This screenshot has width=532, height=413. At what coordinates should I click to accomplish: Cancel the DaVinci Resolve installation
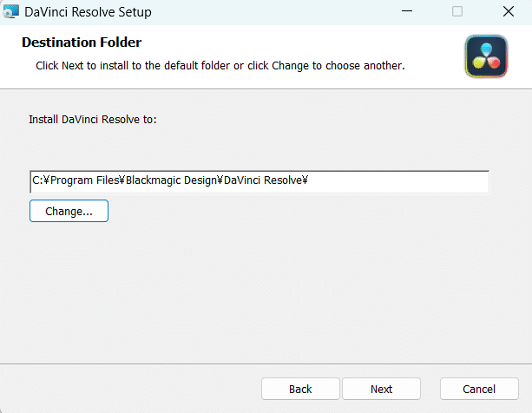tap(479, 389)
